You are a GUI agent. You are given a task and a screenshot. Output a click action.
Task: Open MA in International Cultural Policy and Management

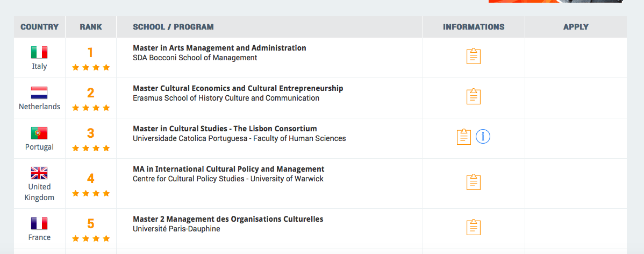(x=228, y=169)
